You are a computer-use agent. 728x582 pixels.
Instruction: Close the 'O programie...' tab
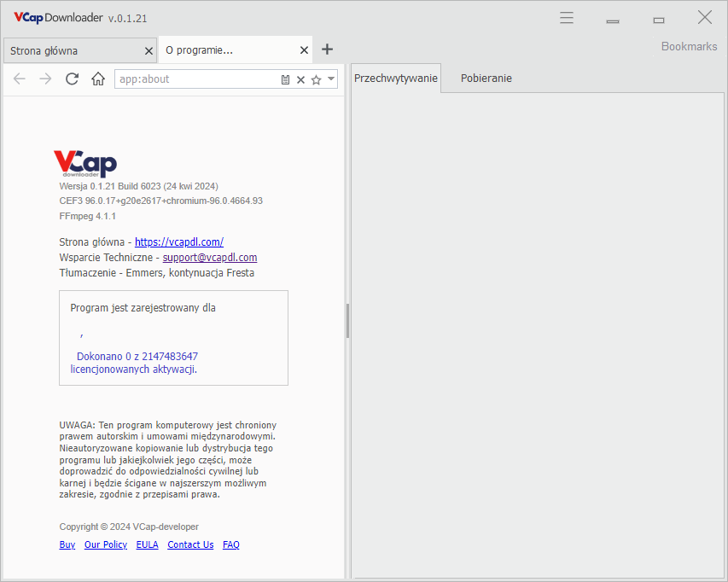point(304,50)
